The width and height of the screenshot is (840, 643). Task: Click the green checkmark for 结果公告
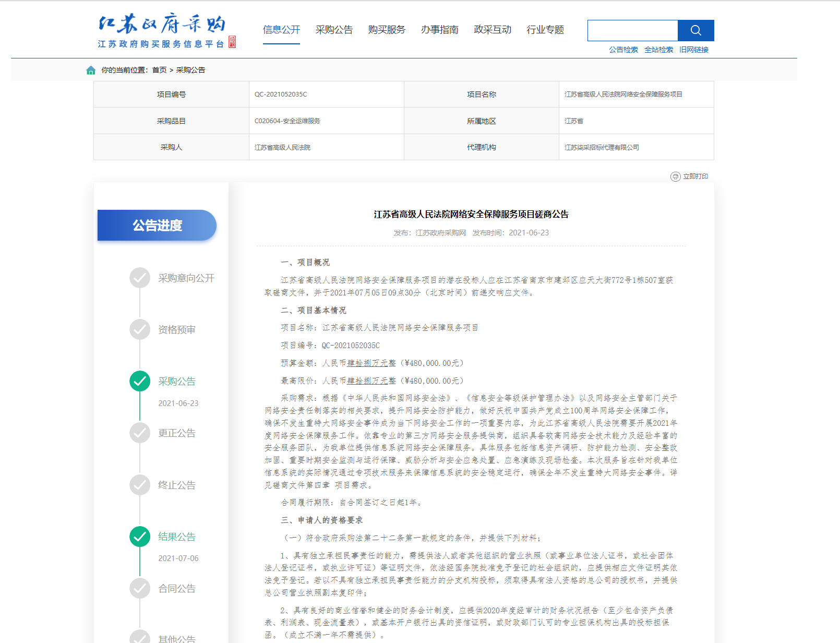tap(140, 537)
